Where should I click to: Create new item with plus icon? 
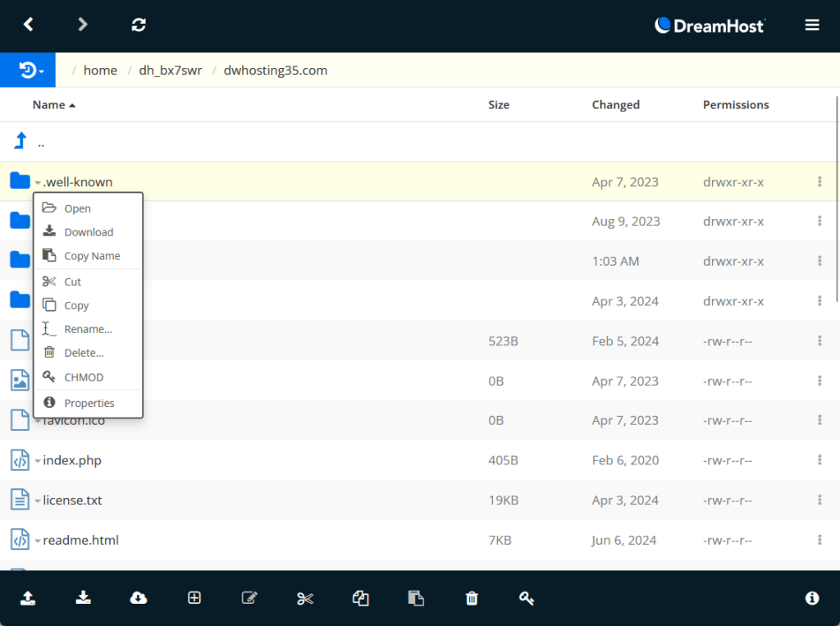click(x=194, y=597)
